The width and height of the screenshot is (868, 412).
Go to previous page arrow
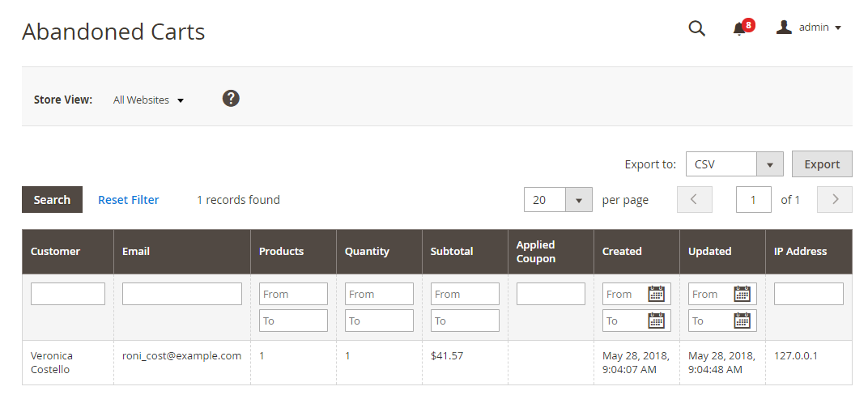[694, 200]
